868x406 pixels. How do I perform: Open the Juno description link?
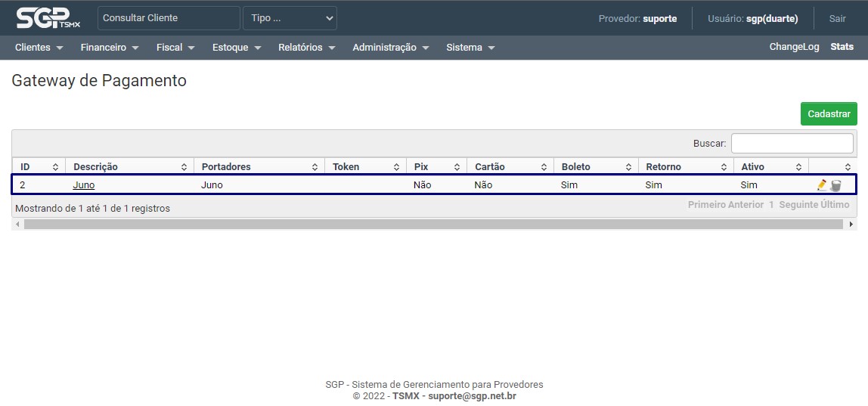tap(84, 185)
